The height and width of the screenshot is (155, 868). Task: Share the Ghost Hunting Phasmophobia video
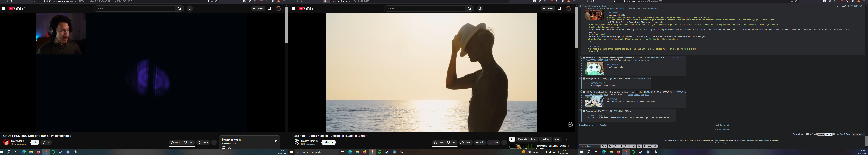203,143
